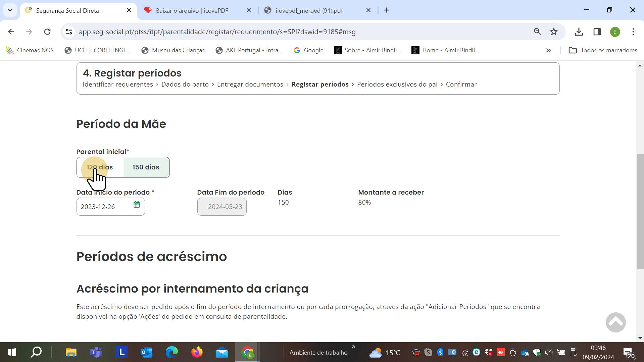This screenshot has height=362, width=644.
Task: Reload the page
Action: point(47,32)
